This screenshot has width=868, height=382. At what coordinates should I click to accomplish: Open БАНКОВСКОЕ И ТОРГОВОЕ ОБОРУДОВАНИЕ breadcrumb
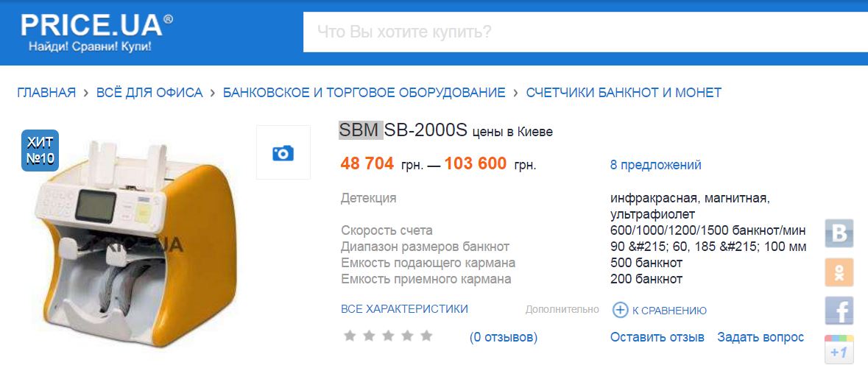(x=364, y=93)
